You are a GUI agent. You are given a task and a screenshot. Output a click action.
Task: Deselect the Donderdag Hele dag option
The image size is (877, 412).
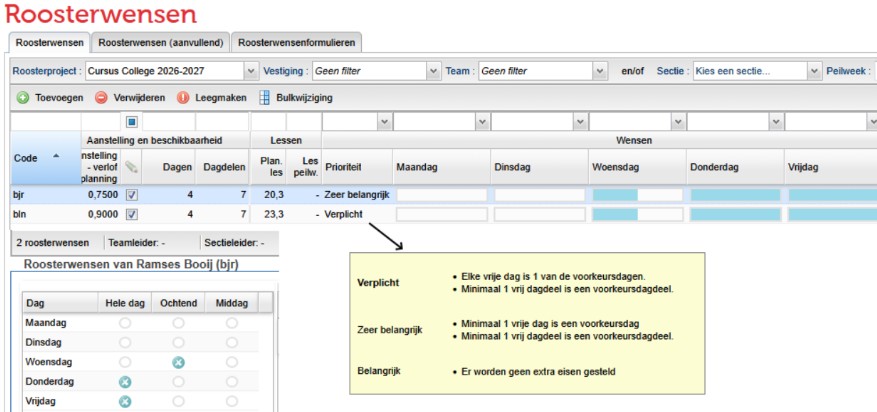tap(125, 382)
